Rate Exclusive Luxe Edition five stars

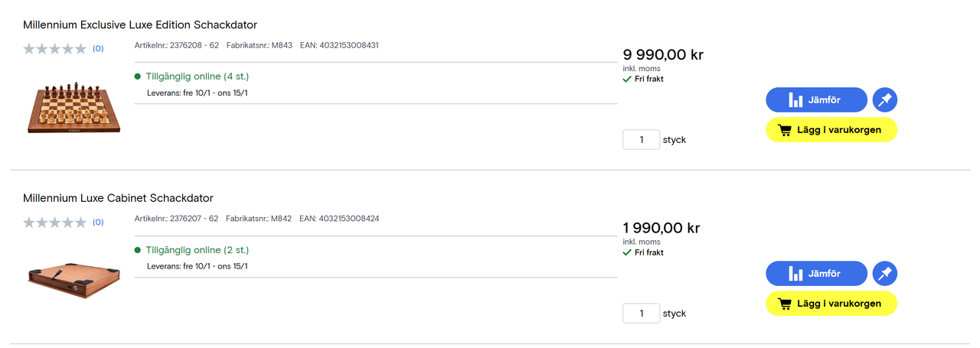click(81, 49)
